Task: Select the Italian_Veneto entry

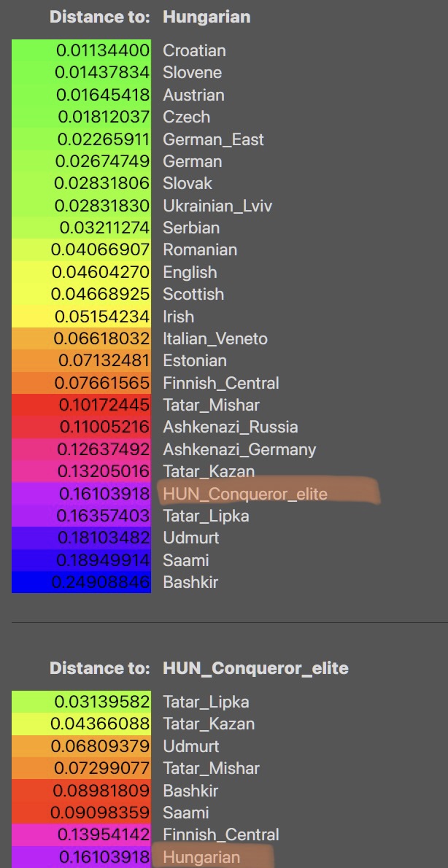Action: point(215,338)
